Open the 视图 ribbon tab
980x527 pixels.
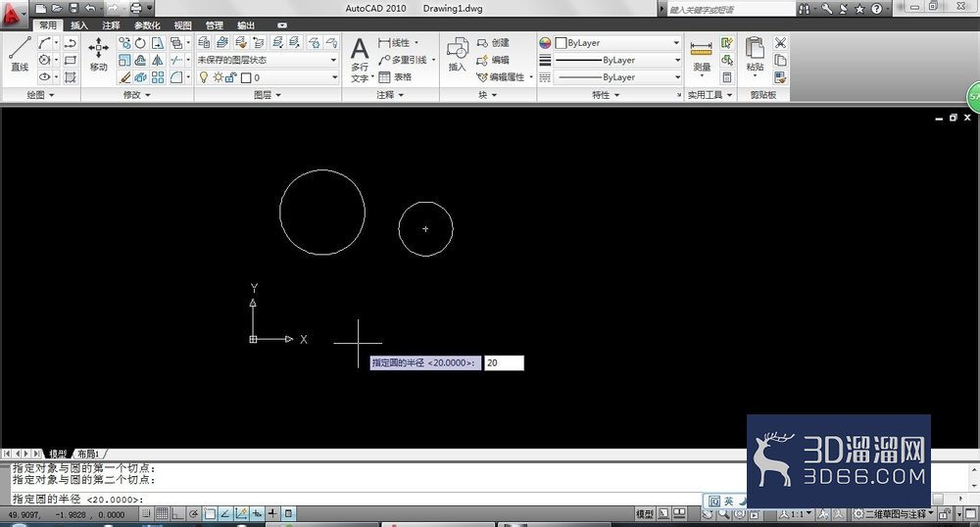coord(182,25)
